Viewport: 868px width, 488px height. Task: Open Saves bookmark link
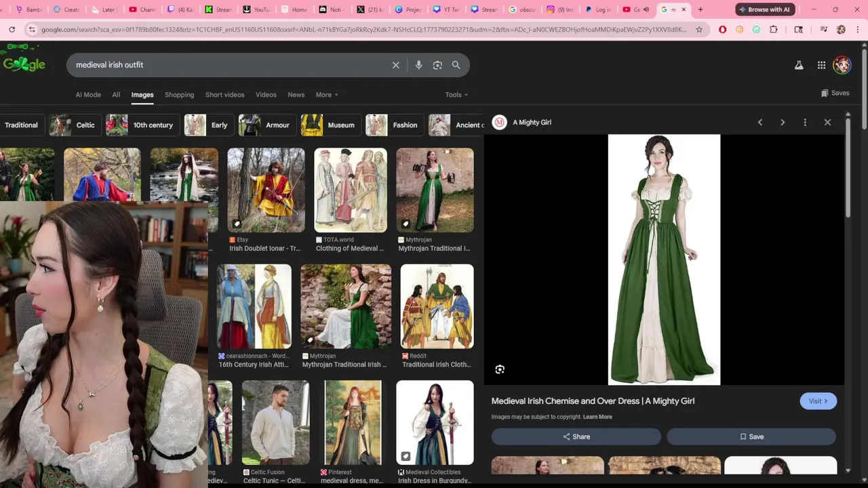[x=835, y=93]
